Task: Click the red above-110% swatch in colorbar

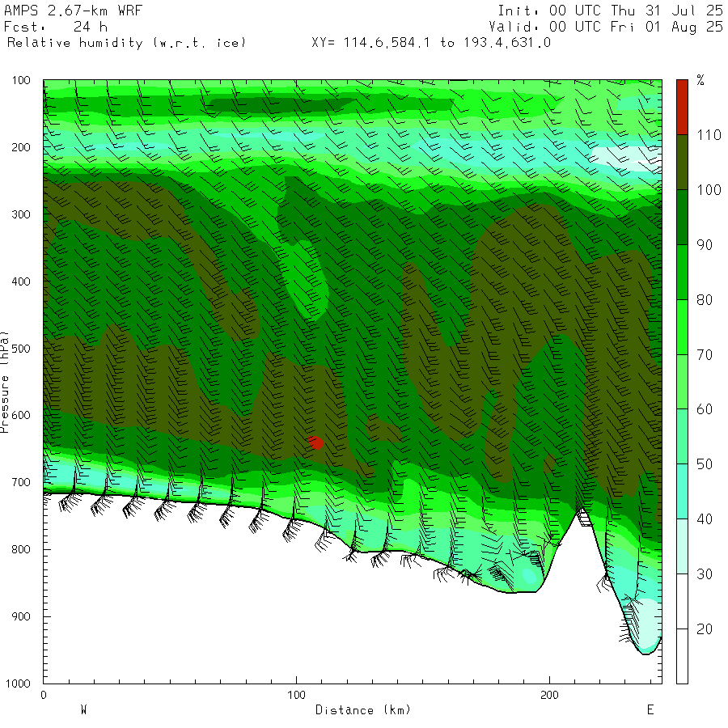Action: pos(682,108)
